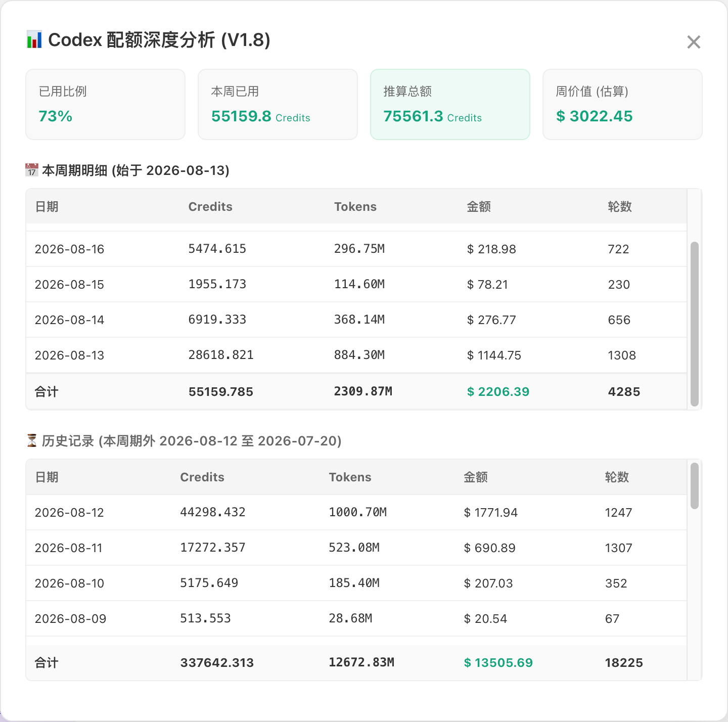The image size is (728, 722).
Task: Click the Credits header in the 历史记录 table
Action: tap(202, 477)
